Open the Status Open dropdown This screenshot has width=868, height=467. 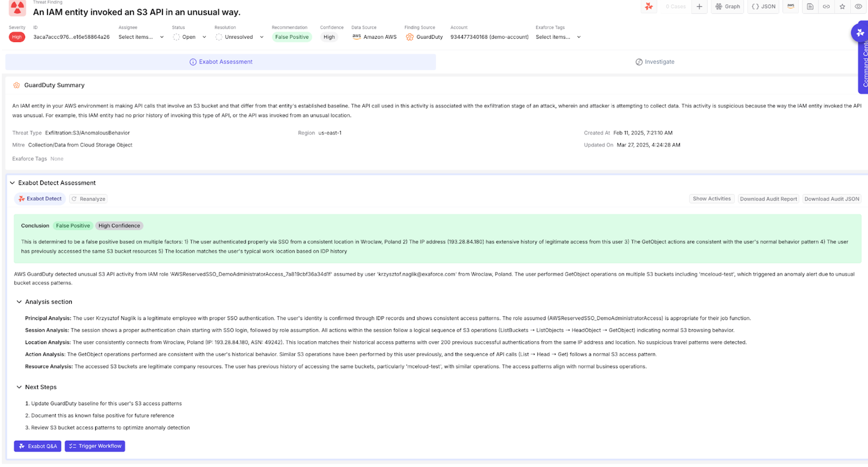[189, 37]
